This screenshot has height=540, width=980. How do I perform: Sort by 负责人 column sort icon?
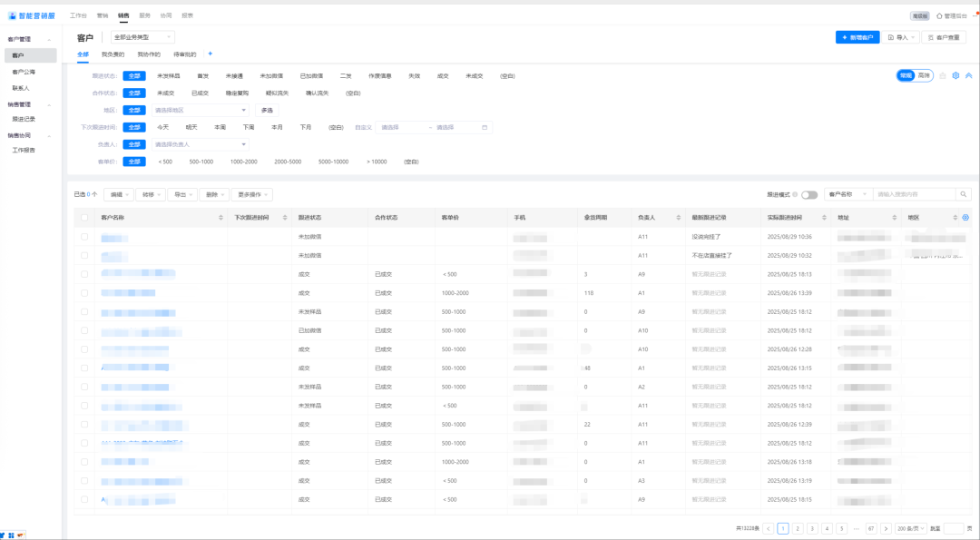[x=678, y=218]
